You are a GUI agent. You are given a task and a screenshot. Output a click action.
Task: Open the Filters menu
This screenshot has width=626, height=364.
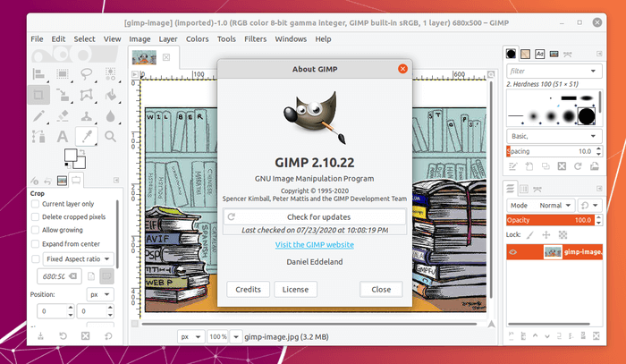255,39
